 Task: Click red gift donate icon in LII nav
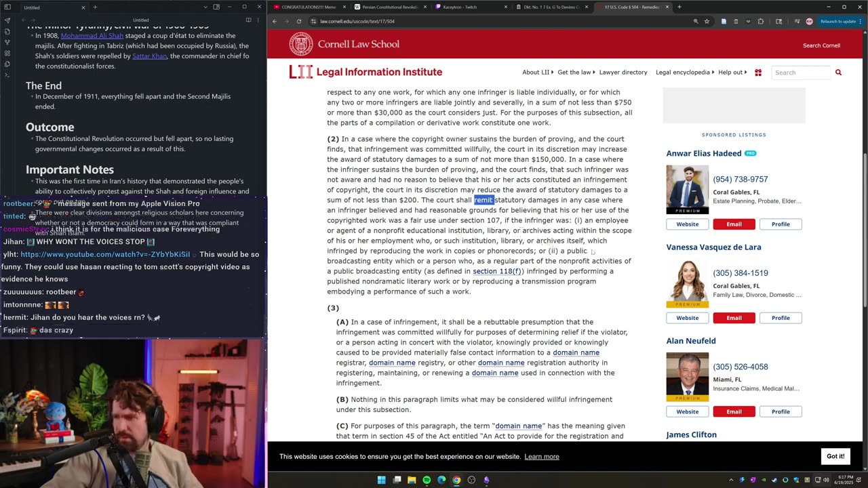(x=758, y=73)
